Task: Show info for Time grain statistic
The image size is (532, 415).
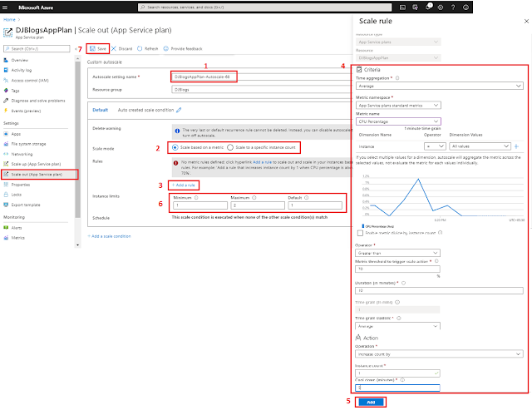Action: 399,318
